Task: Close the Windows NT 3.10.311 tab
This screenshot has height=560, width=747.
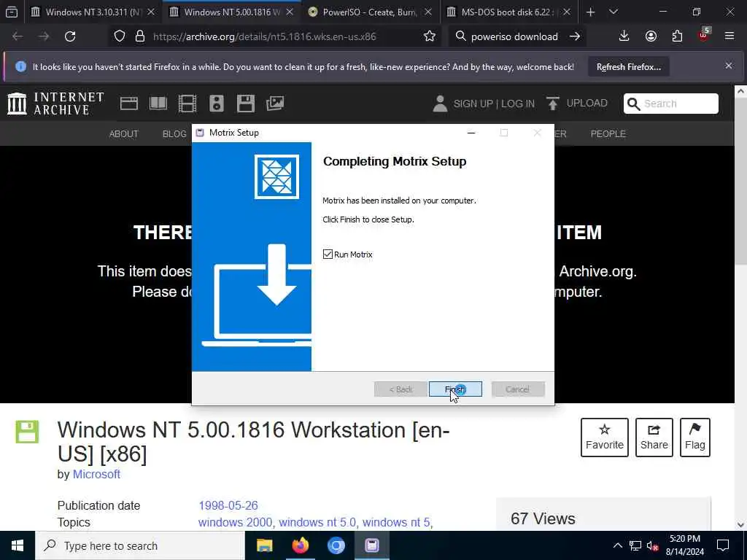Action: coord(151,12)
